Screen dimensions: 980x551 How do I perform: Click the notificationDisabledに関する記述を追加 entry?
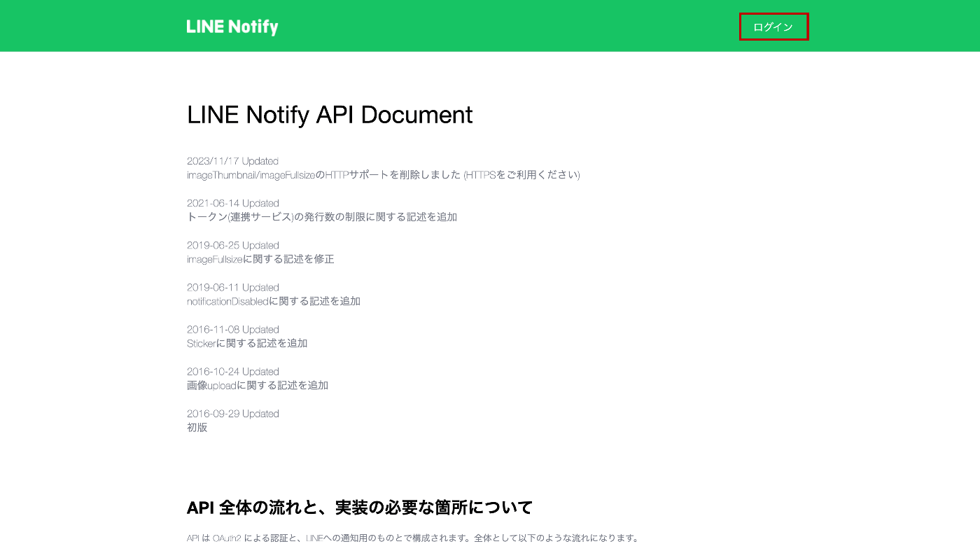pyautogui.click(x=274, y=301)
